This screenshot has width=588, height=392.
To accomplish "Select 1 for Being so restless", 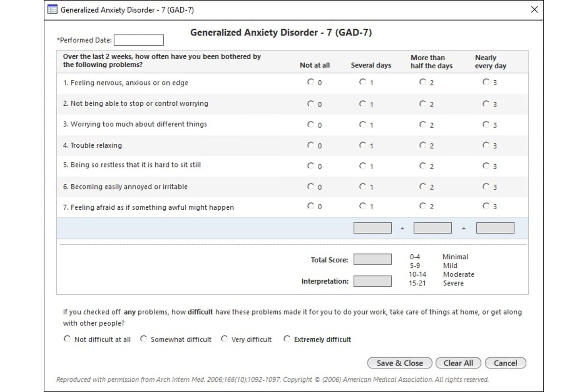I will pos(362,166).
